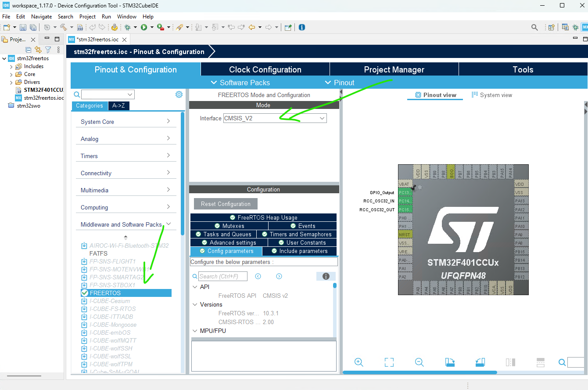The image size is (588, 390).
Task: Open the Timers and Semaphores tab
Action: coord(296,234)
